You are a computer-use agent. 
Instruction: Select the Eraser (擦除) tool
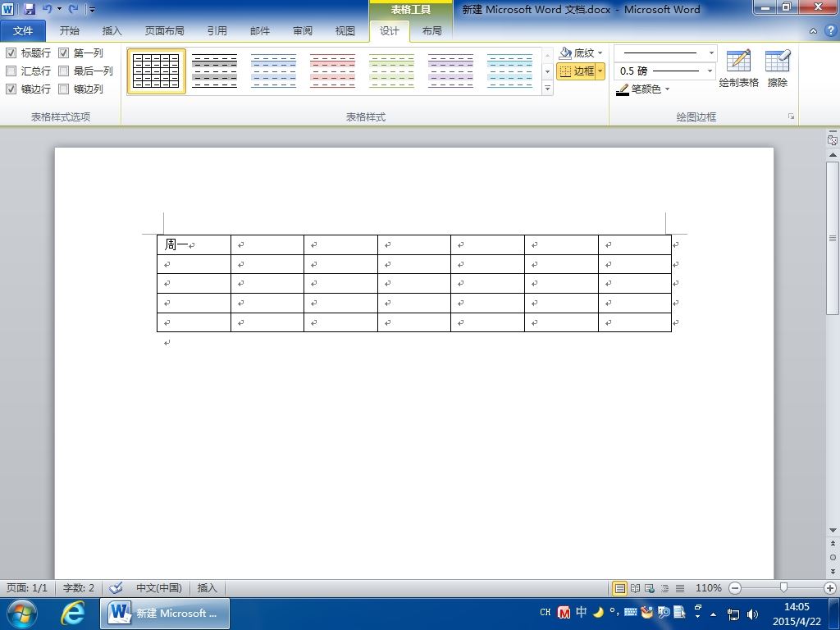tap(778, 67)
